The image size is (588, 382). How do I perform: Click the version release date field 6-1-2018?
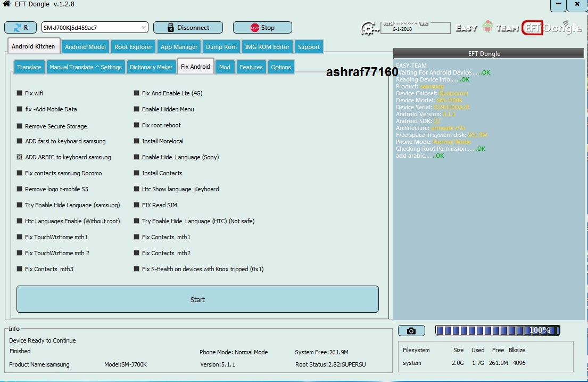(x=416, y=28)
